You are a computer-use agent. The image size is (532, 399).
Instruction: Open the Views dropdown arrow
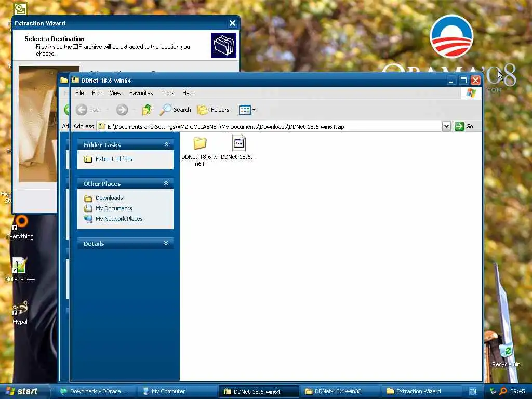pos(254,110)
